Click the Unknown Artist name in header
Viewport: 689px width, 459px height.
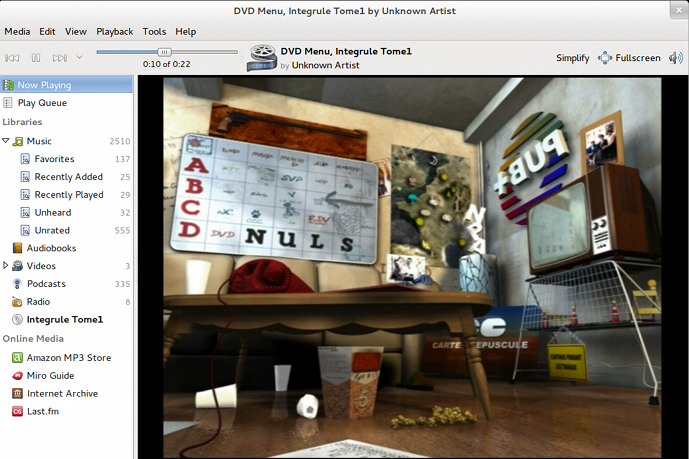pyautogui.click(x=326, y=65)
